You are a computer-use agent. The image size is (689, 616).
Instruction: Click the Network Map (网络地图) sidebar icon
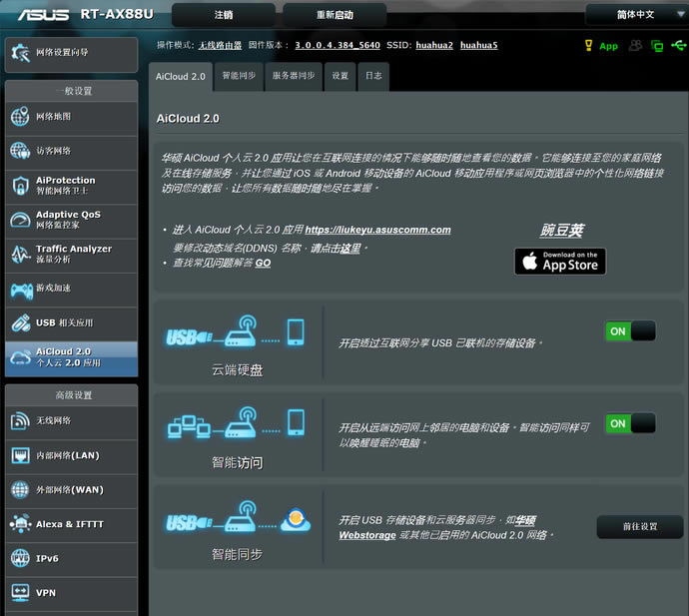(x=20, y=117)
